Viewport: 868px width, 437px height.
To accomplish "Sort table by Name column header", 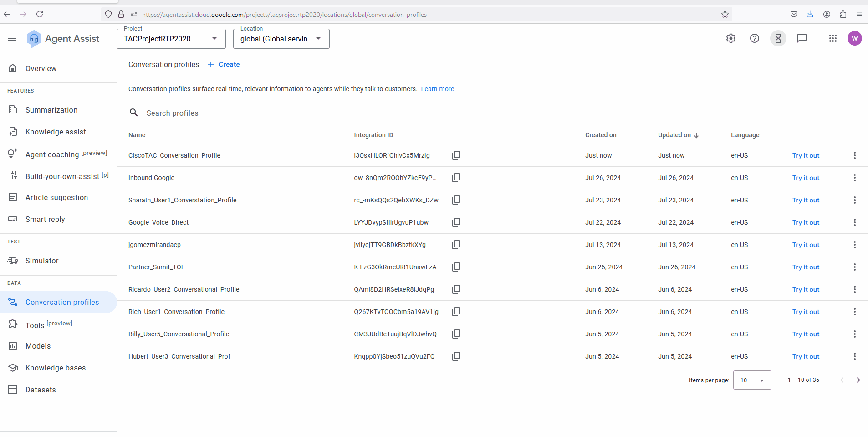I will point(137,135).
